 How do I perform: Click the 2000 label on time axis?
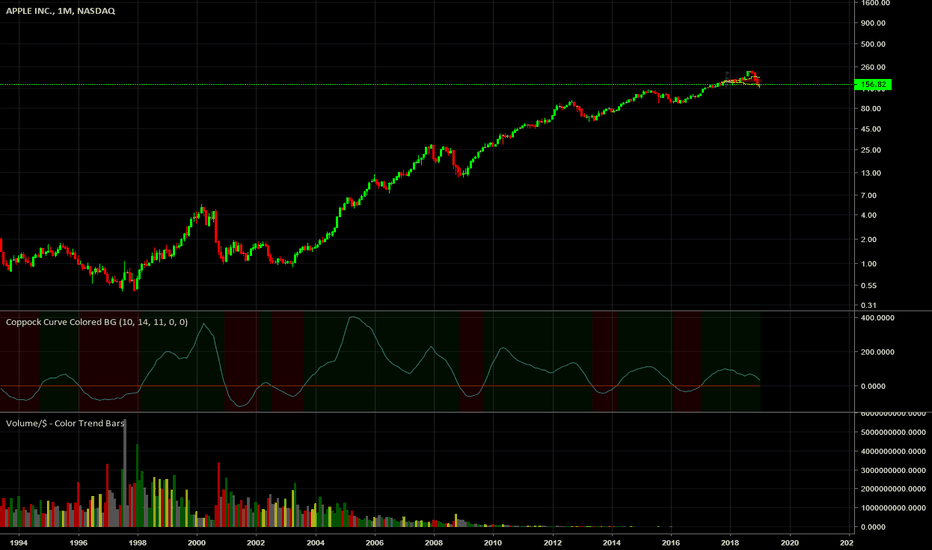point(197,543)
